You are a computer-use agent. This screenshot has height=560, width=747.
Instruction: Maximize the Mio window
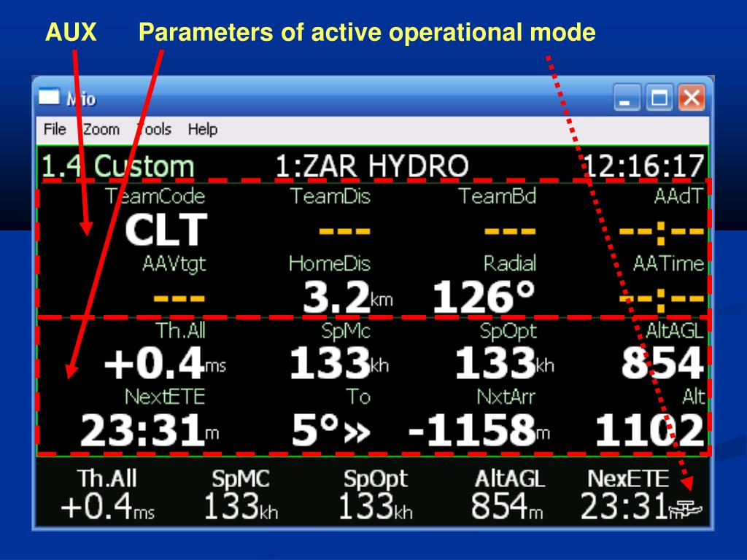(659, 97)
